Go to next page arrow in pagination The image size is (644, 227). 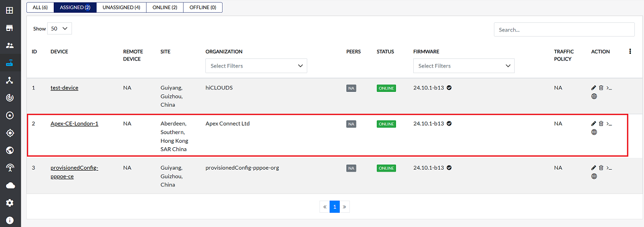click(345, 207)
